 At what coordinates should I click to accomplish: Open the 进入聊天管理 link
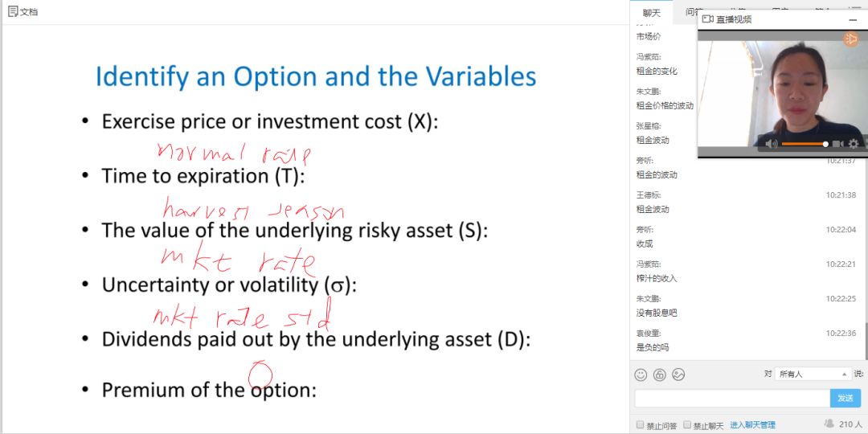752,424
